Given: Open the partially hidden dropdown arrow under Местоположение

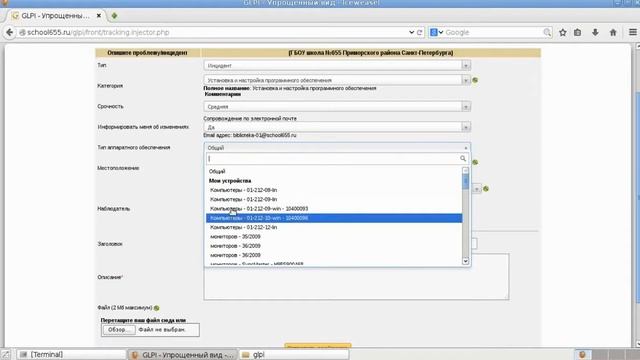Looking at the screenshot, I should point(477,189).
